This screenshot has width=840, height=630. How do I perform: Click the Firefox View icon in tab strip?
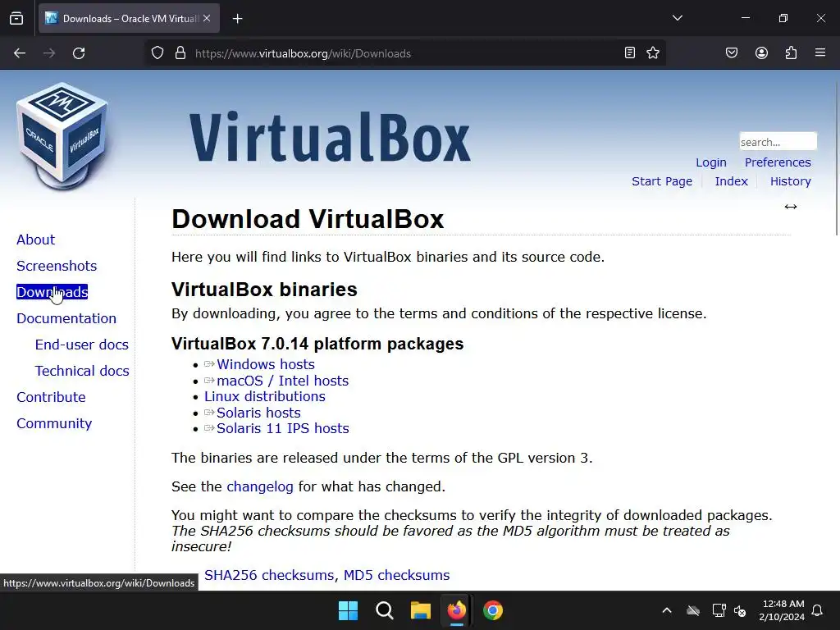pos(16,19)
